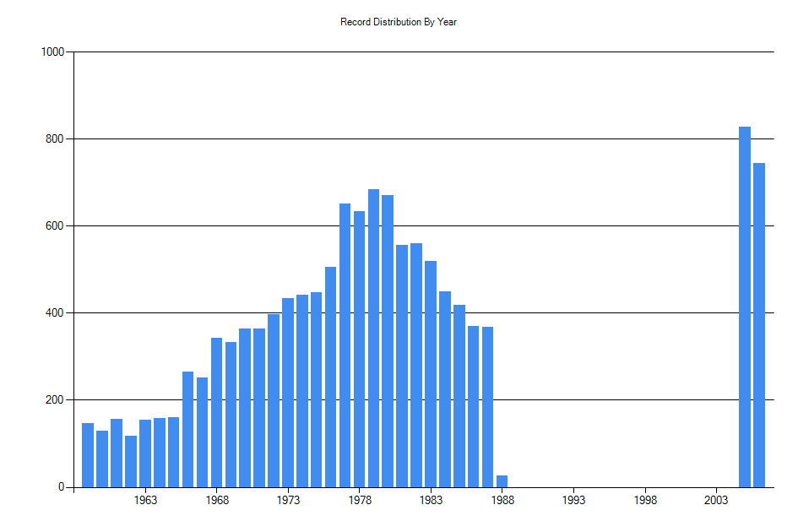The height and width of the screenshot is (532, 798).
Task: Select the 1987 bar before the drop
Action: point(487,407)
